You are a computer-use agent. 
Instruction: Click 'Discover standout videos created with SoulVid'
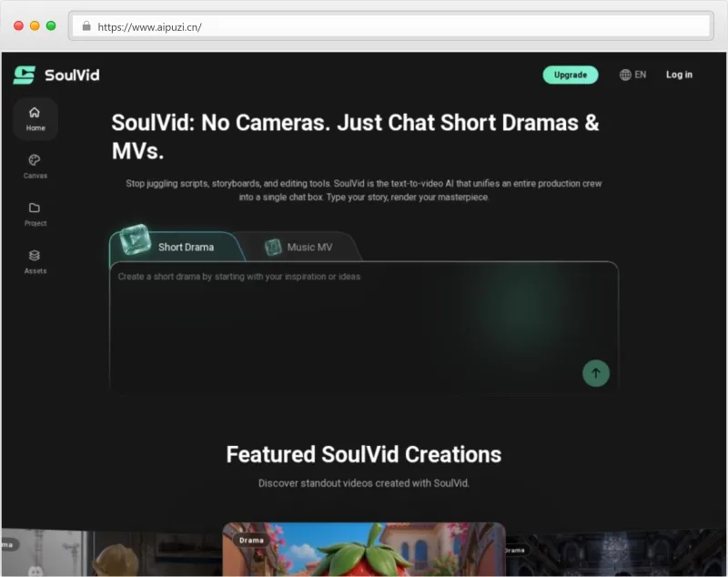363,483
